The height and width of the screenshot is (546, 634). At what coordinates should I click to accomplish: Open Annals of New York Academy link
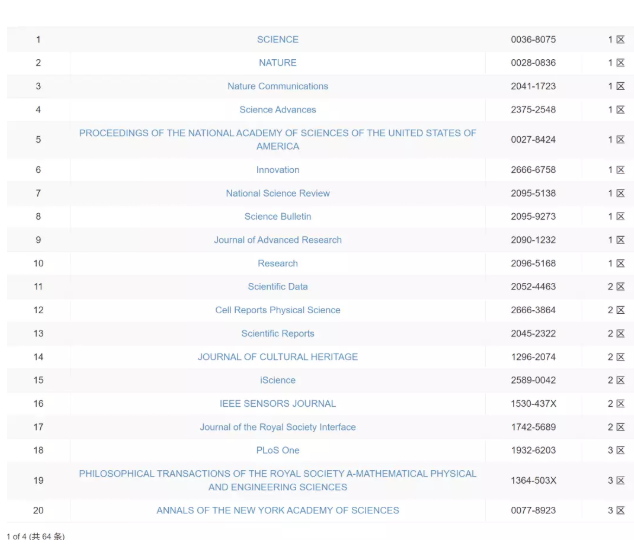(x=278, y=510)
